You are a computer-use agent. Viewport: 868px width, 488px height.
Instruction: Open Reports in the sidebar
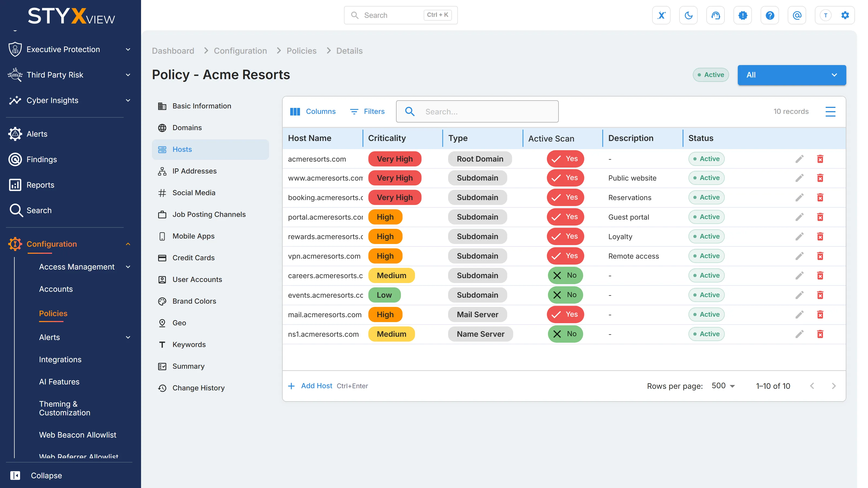coord(40,185)
